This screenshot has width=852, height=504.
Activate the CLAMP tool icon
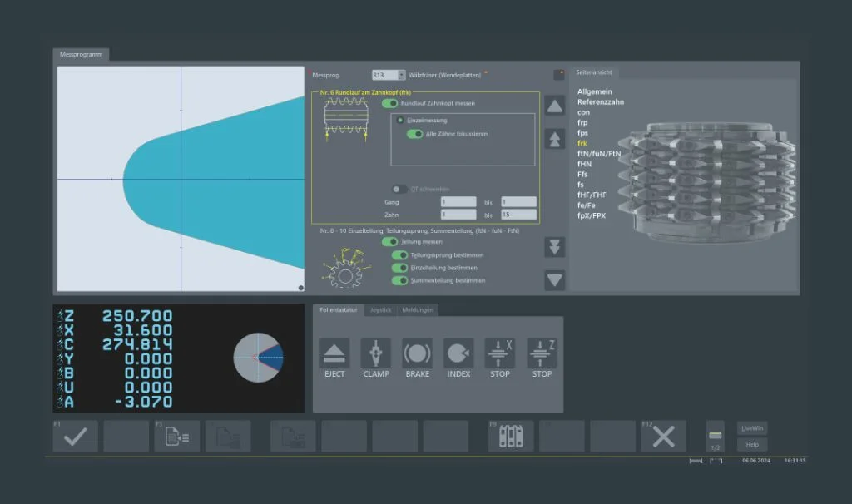point(375,353)
